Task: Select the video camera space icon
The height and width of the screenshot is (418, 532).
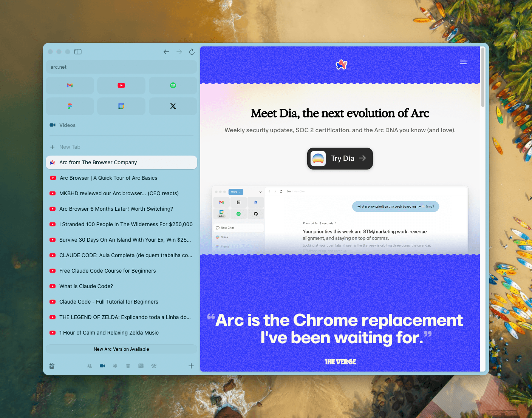Action: click(x=102, y=366)
